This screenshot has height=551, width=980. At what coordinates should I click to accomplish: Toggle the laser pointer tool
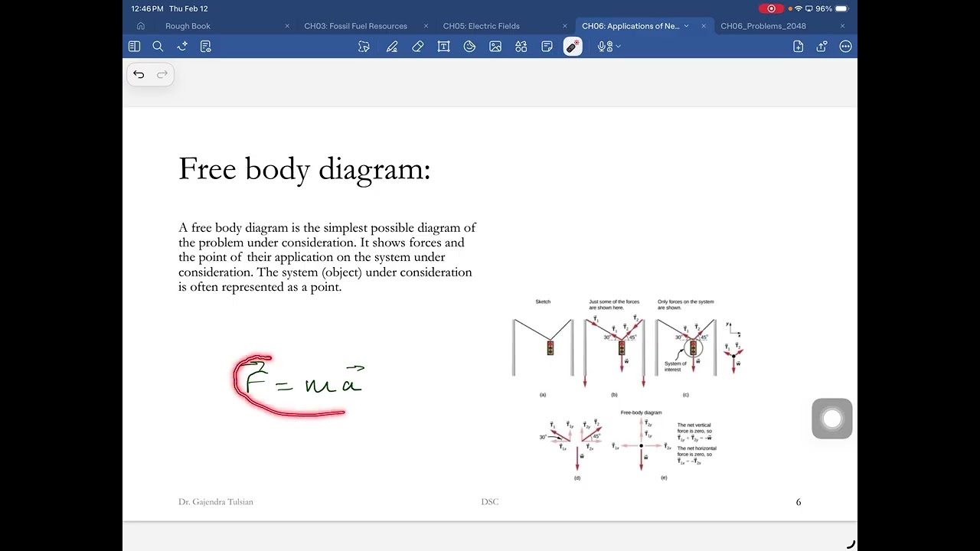tap(573, 47)
